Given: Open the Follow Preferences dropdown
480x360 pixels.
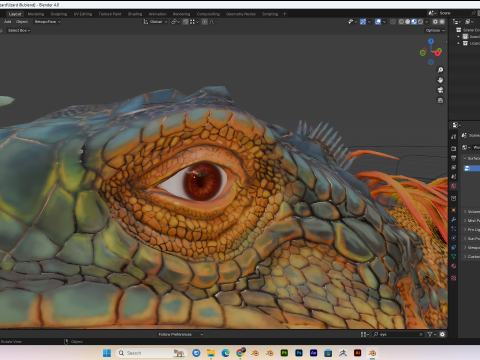Looking at the screenshot, I should point(180,334).
